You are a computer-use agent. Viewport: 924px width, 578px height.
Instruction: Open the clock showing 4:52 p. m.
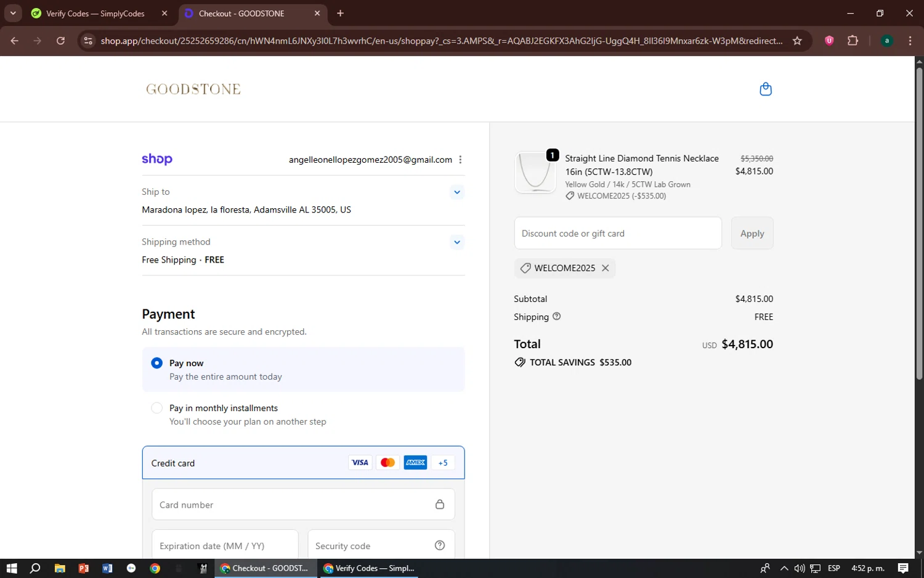point(868,568)
